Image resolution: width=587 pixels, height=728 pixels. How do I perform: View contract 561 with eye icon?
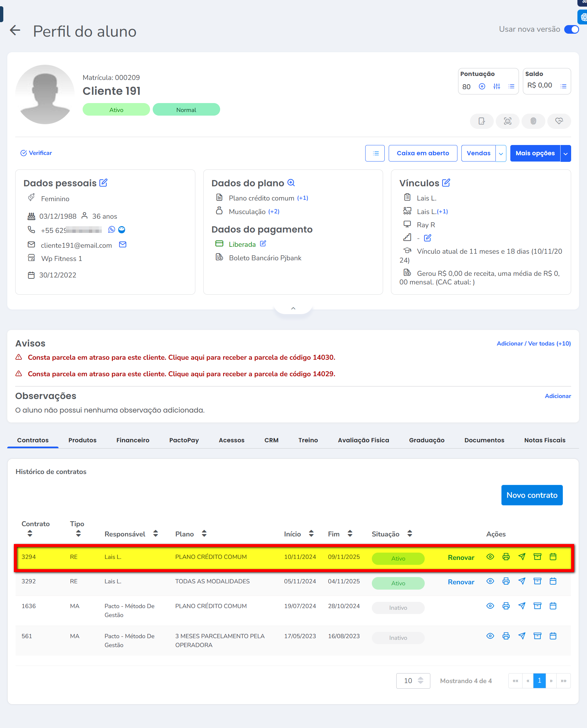click(490, 636)
